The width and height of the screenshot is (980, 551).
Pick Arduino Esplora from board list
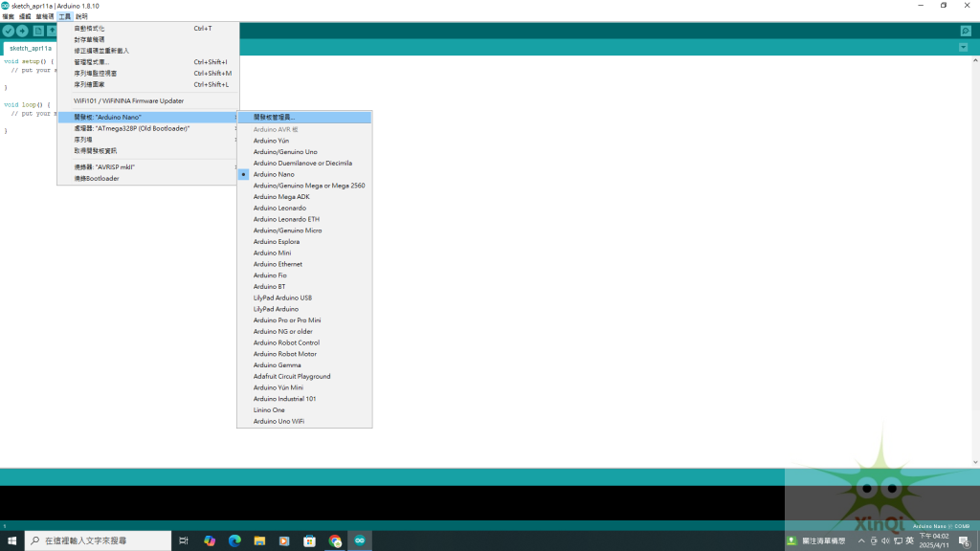304,242
